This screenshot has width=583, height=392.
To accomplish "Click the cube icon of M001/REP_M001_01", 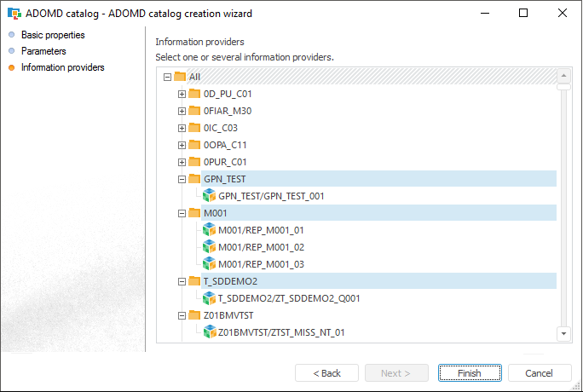I will pyautogui.click(x=210, y=230).
